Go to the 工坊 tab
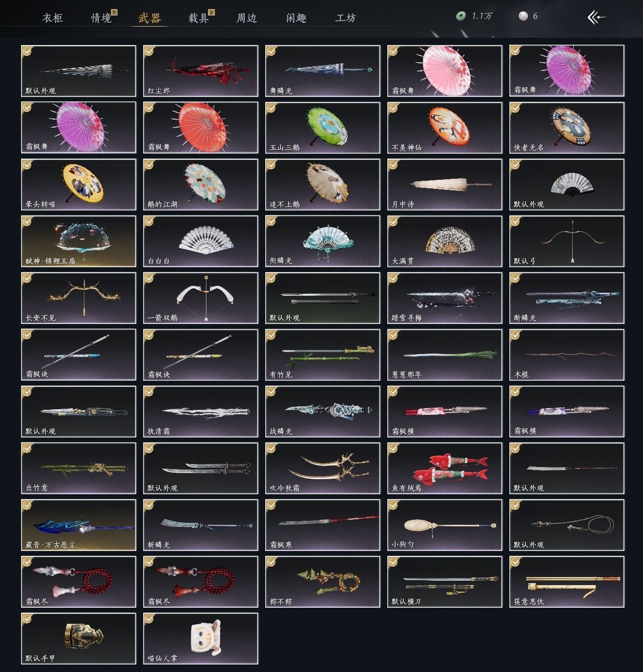The width and height of the screenshot is (643, 672). coord(346,18)
